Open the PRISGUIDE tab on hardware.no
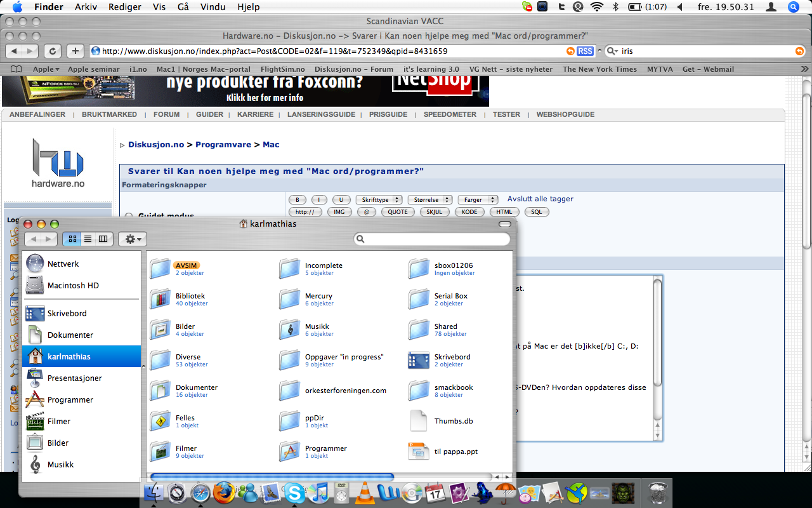This screenshot has width=812, height=508. (x=388, y=114)
